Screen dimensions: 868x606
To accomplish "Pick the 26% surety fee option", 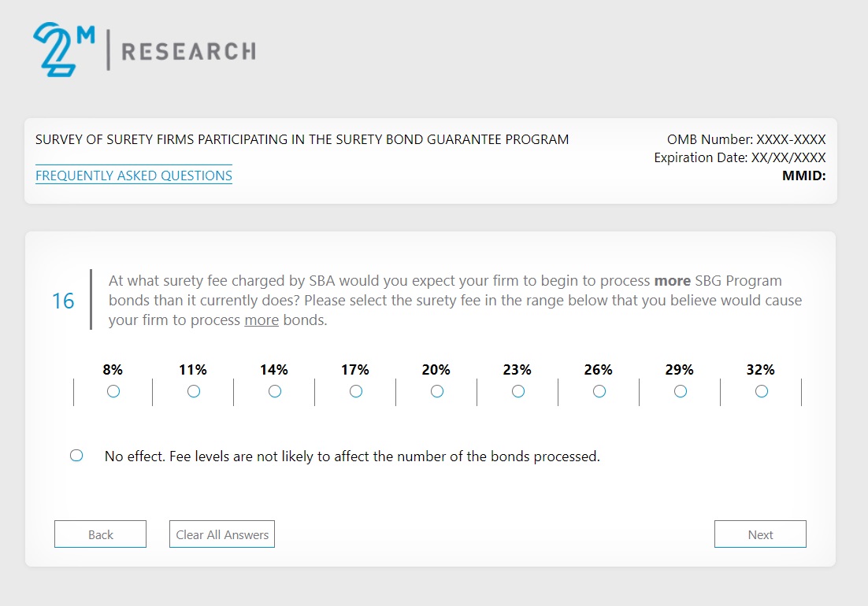I will pyautogui.click(x=599, y=391).
